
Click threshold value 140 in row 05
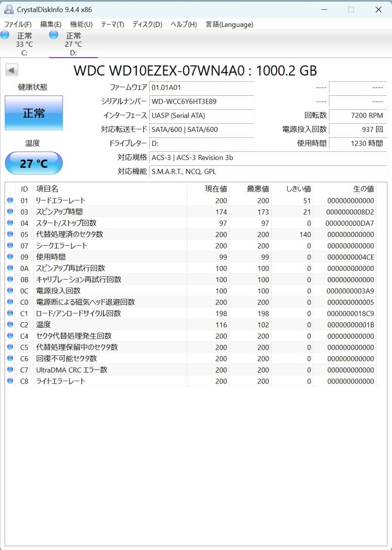click(x=305, y=234)
